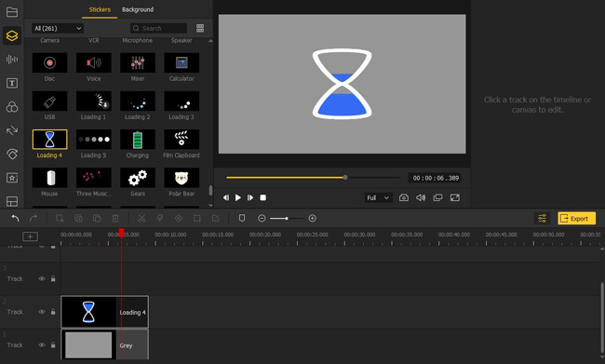
Task: Select the Stickers tab
Action: [x=100, y=9]
